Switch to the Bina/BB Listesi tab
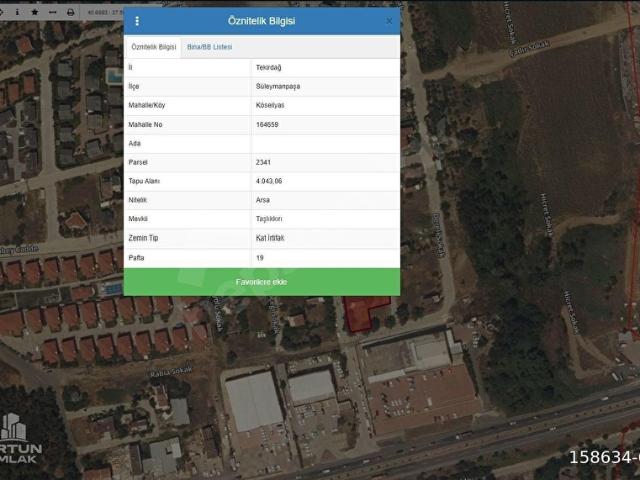The height and width of the screenshot is (480, 640). tap(209, 47)
